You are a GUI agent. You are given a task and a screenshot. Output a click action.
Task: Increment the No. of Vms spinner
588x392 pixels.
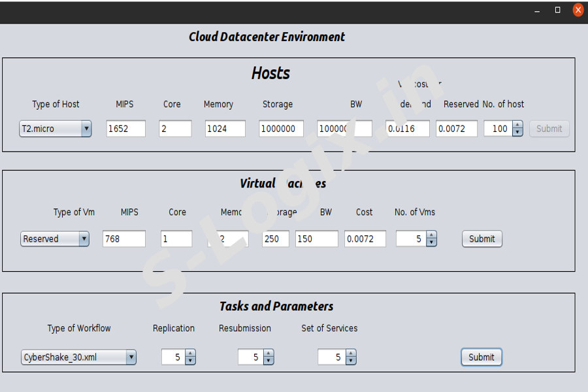point(431,235)
